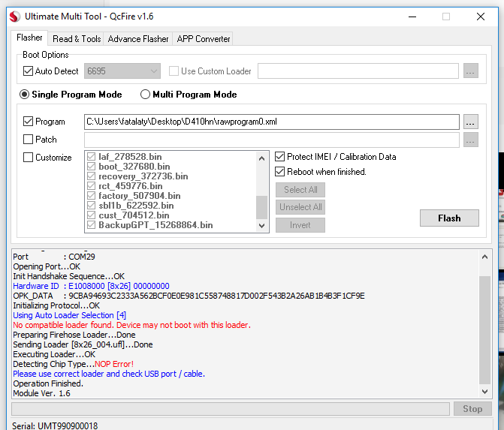
Task: Click the partition list scroll down arrow
Action: (261, 226)
